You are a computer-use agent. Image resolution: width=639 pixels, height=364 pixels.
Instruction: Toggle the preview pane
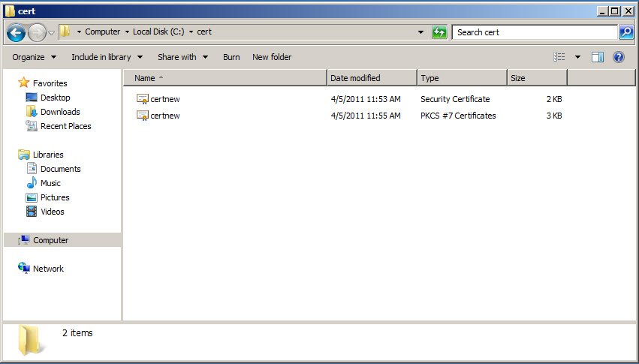click(598, 57)
